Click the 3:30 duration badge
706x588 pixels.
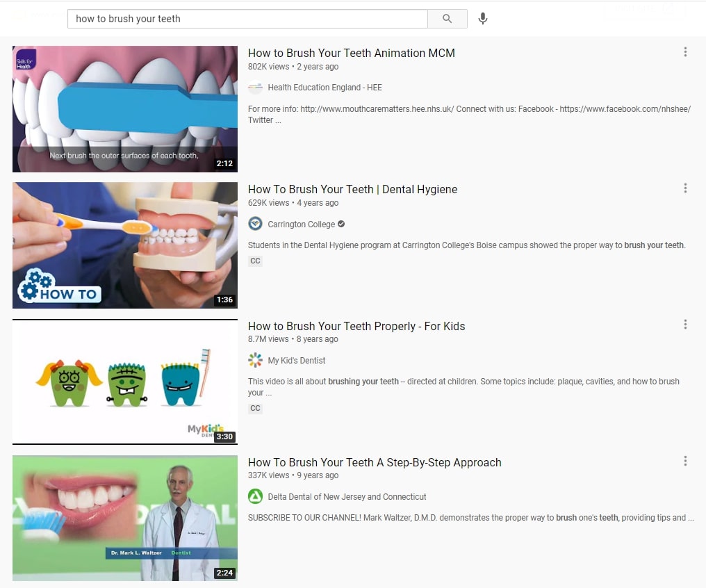tap(224, 436)
